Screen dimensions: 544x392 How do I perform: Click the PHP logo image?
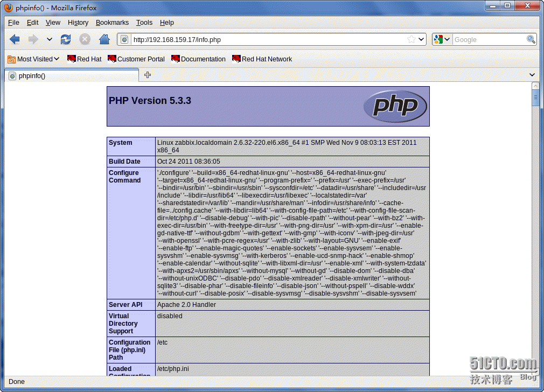tap(395, 106)
